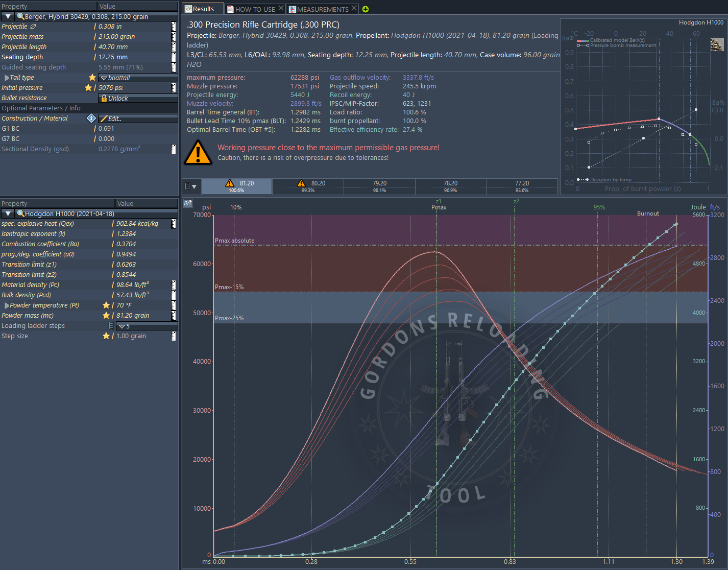The height and width of the screenshot is (570, 728).
Task: Click the magnifier icon beside Hodgdon H1000
Action: point(20,213)
